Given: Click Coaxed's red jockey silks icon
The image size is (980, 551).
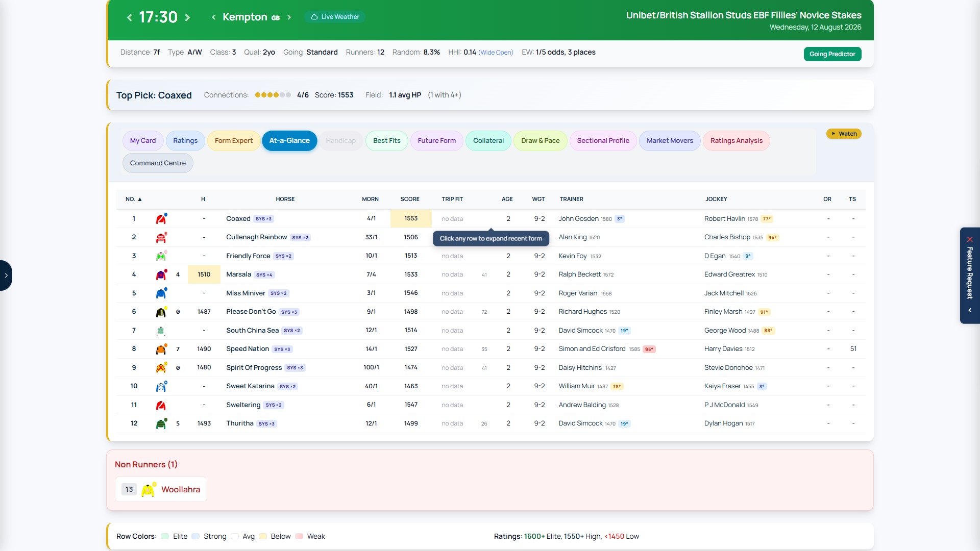Looking at the screenshot, I should 161,219.
